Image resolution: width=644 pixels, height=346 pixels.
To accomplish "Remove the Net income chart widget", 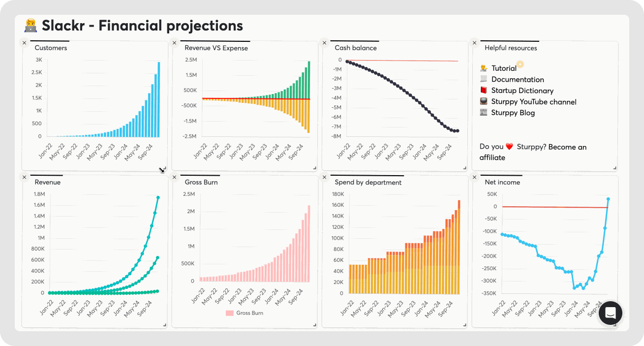I will point(474,177).
